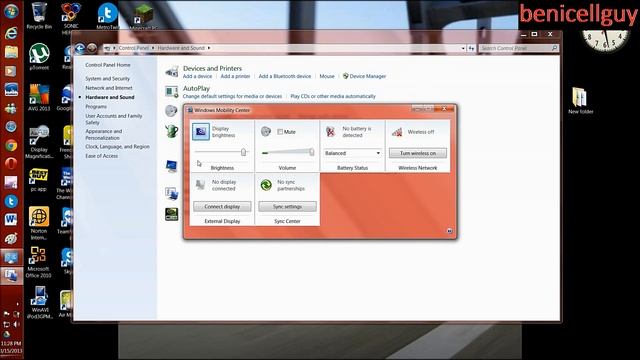Launch Google Chrome from taskbar
The image size is (640, 360).
click(11, 145)
